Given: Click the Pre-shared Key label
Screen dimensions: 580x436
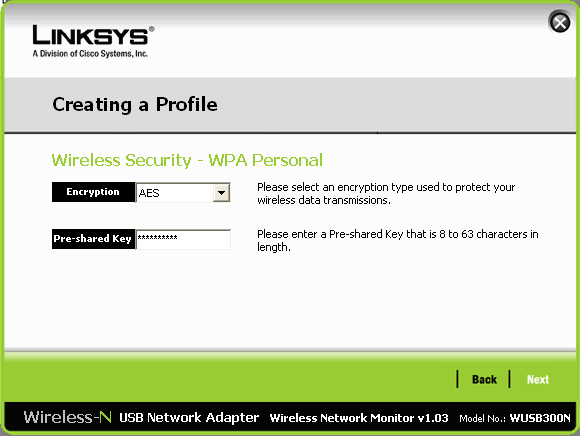Looking at the screenshot, I should 93,239.
